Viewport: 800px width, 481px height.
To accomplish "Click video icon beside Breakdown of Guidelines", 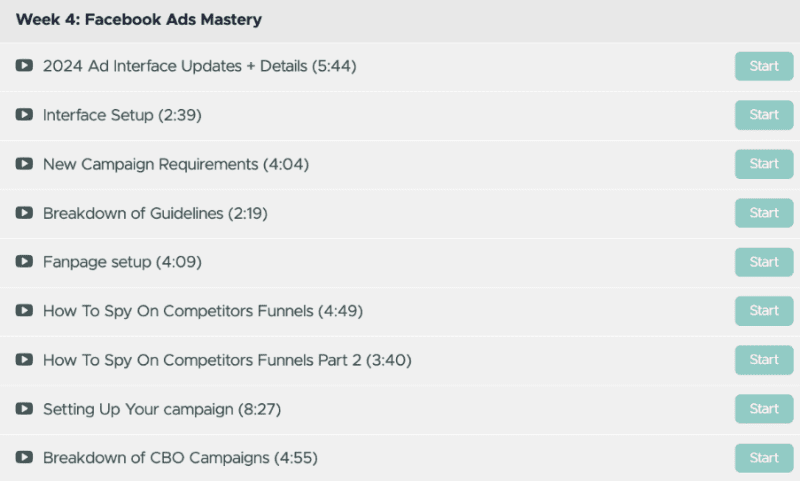I will click(x=24, y=213).
